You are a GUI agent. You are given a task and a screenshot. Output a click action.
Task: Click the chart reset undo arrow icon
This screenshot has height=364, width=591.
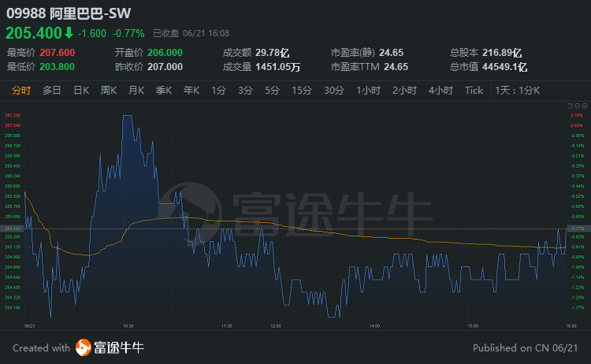point(570,106)
